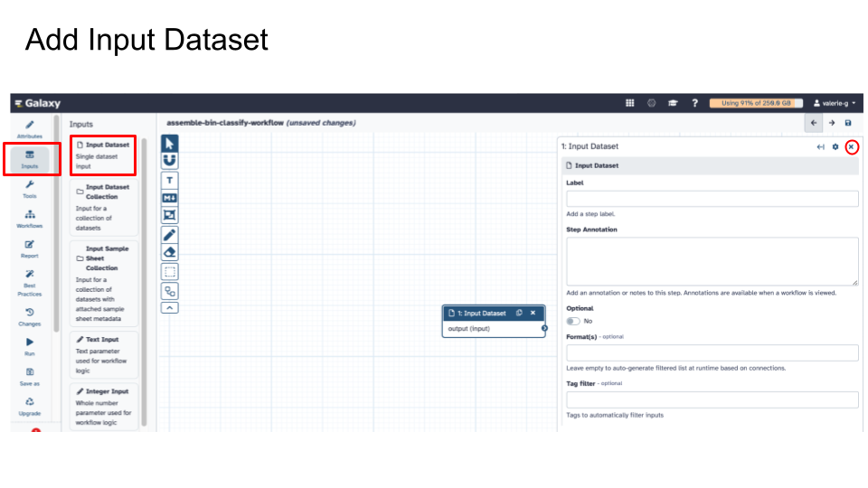
Task: Add a Text Input parameter step
Action: (x=103, y=354)
